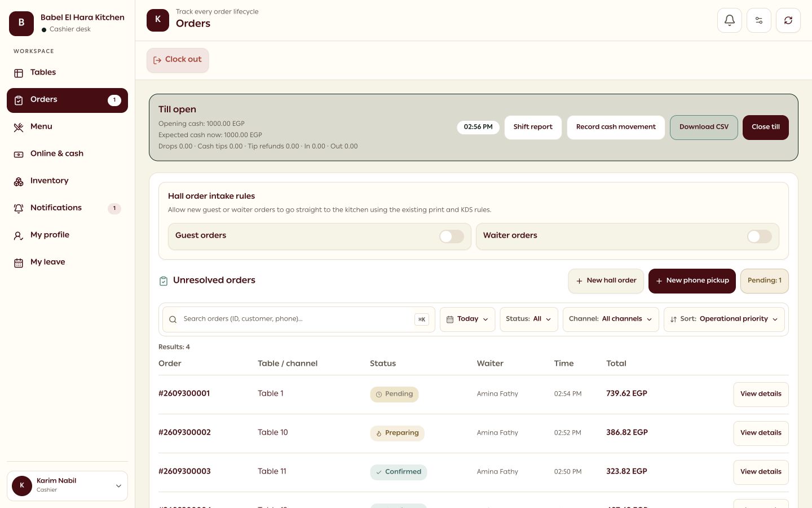Click the search magnifier icon
Screen dimensions: 812x508
pos(173,319)
